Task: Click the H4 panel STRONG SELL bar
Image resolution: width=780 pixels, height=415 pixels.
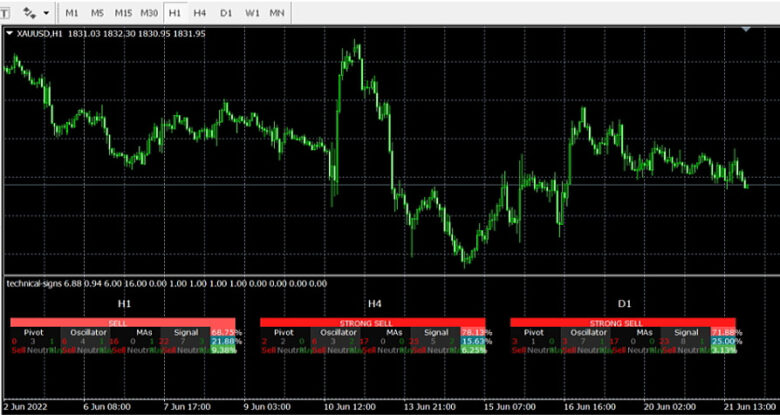Action: (373, 322)
